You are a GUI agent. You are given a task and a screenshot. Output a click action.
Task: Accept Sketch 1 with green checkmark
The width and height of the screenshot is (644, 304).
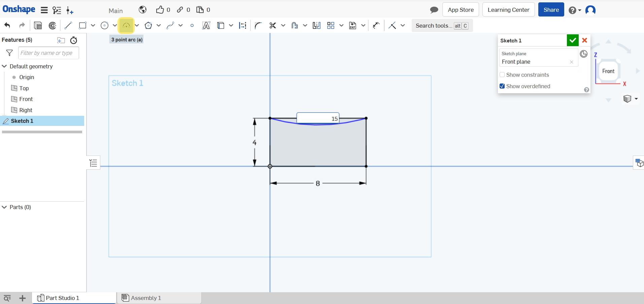pos(572,40)
